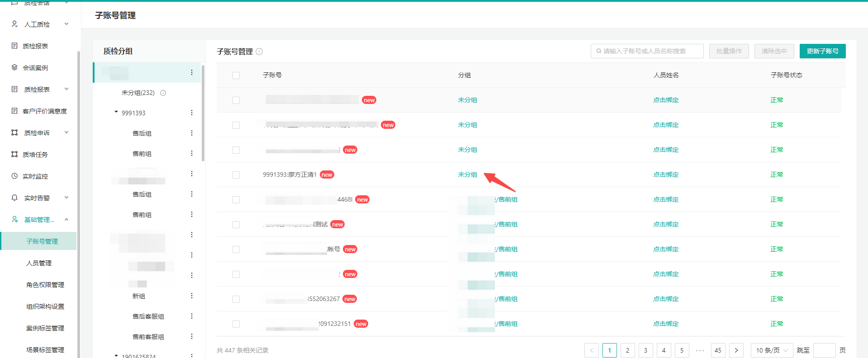Viewport: 868px width, 358px height.
Task: Click 未分组 link in 廖方正清1 row
Action: point(467,174)
